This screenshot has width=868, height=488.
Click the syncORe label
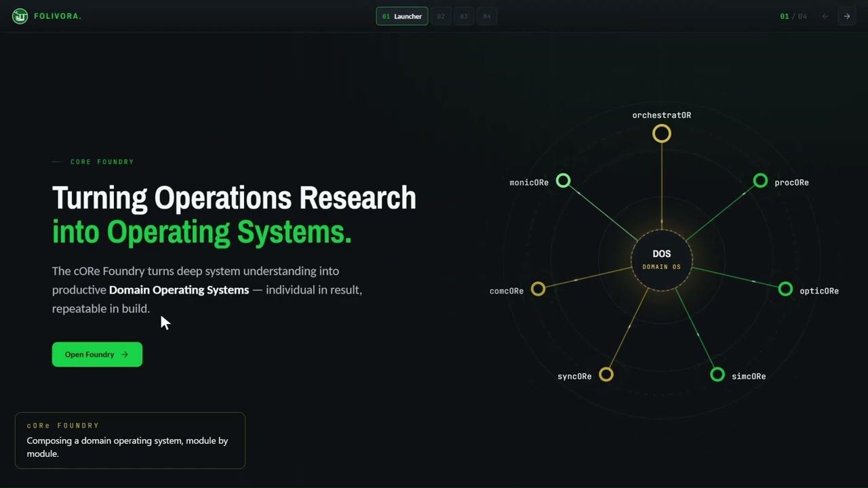(x=574, y=376)
